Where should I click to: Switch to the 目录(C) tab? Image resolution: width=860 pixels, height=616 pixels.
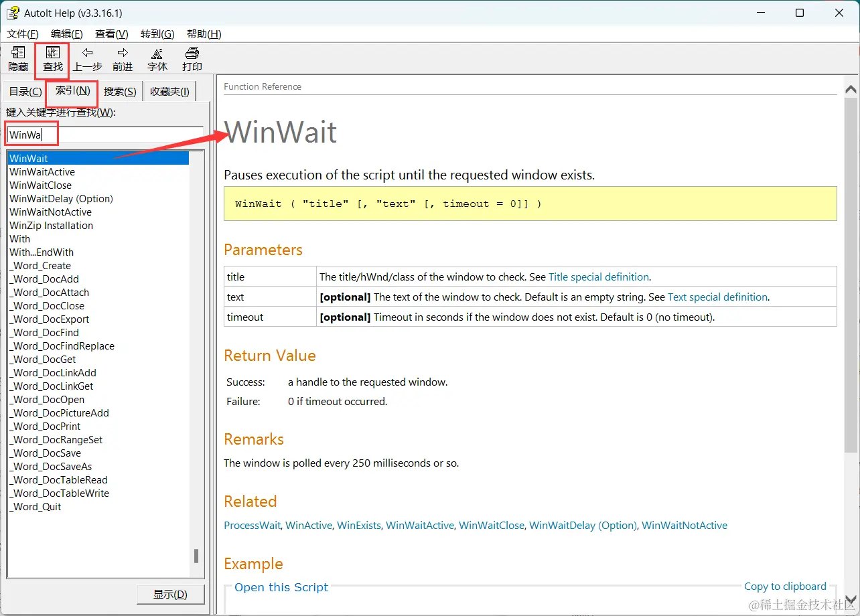25,92
